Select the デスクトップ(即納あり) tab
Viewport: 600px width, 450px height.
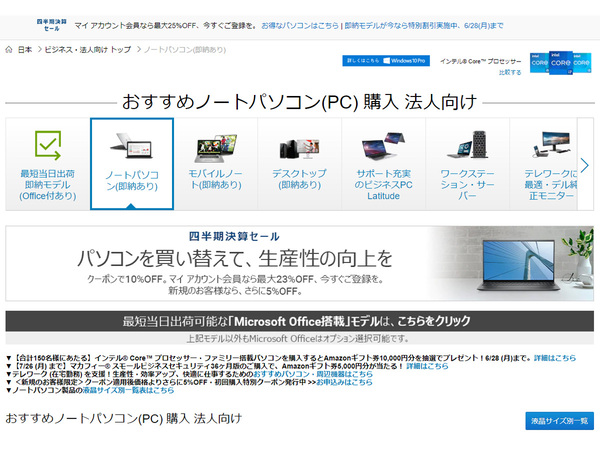click(300, 164)
